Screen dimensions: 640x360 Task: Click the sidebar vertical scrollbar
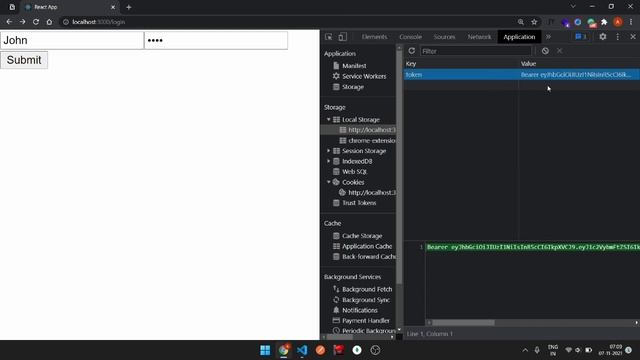399,167
